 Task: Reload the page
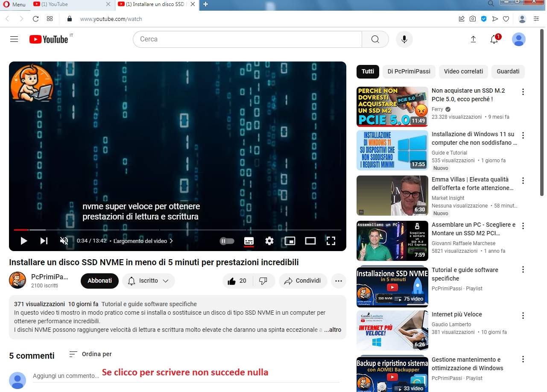pyautogui.click(x=35, y=19)
